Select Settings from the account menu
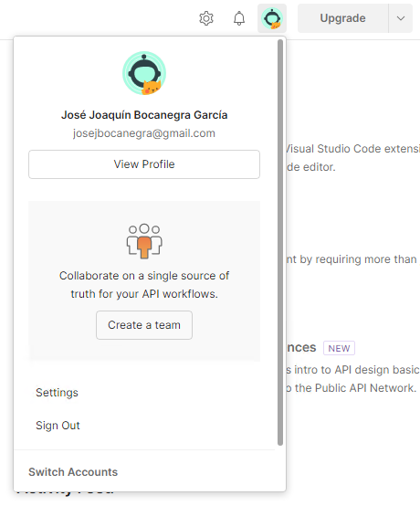 57,393
